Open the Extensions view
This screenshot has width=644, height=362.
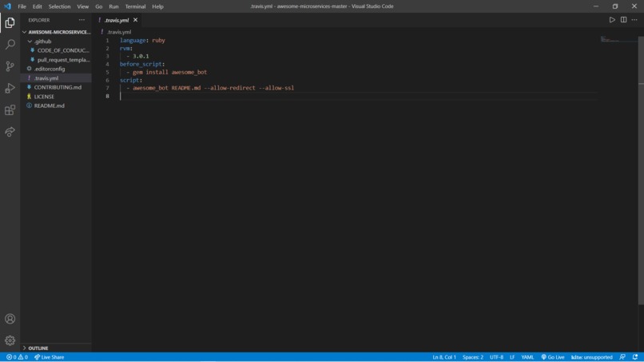click(10, 109)
